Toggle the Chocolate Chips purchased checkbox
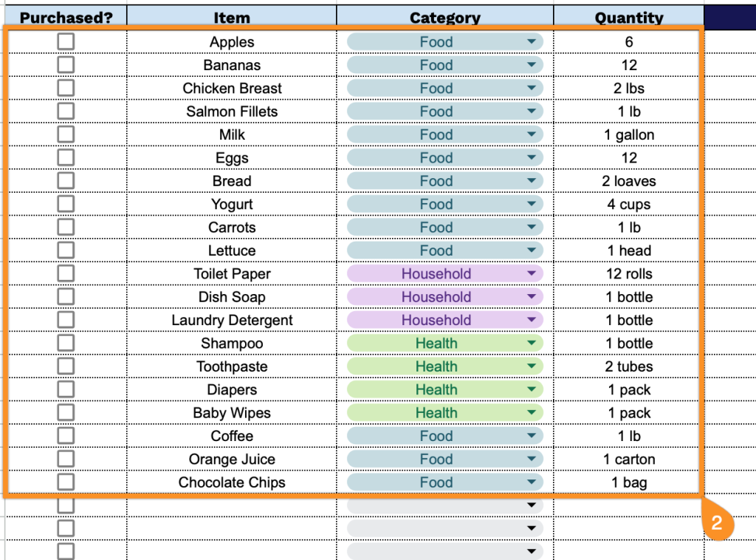This screenshot has width=756, height=560. click(66, 482)
